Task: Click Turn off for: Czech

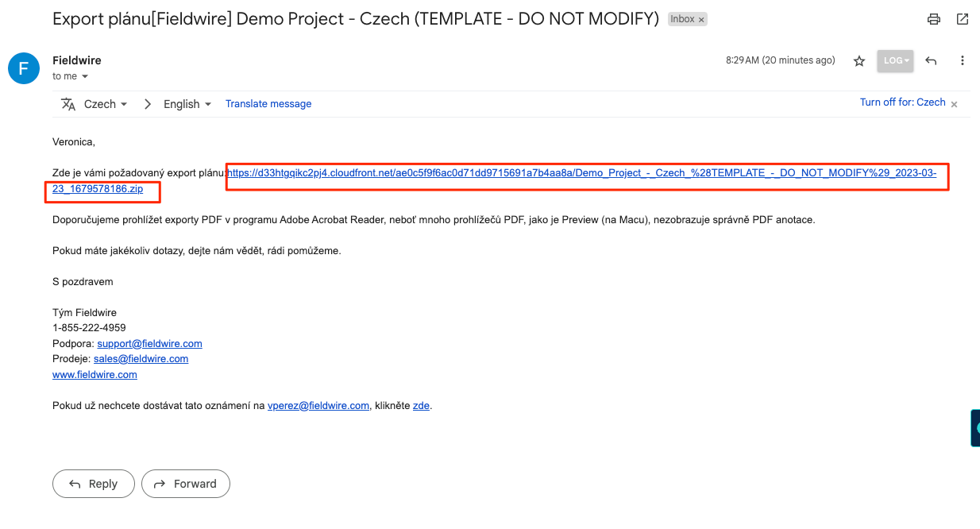Action: 902,102
